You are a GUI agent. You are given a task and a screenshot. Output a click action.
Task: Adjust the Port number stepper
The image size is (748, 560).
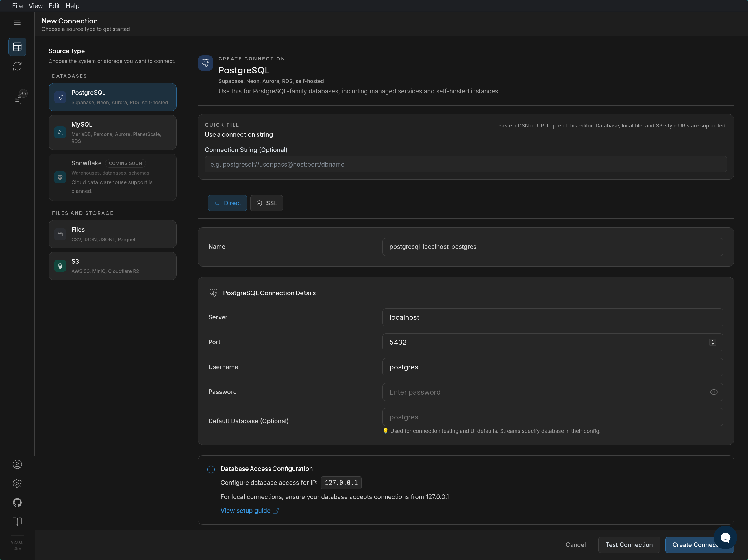712,342
